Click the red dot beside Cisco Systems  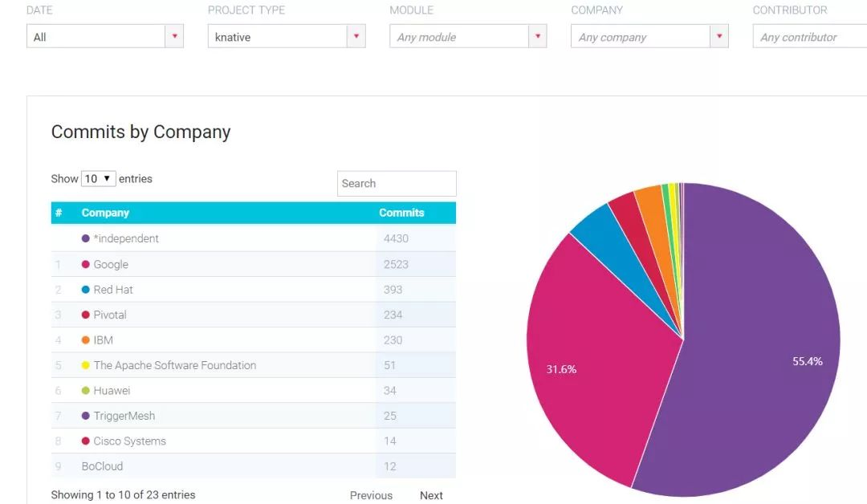pos(86,441)
